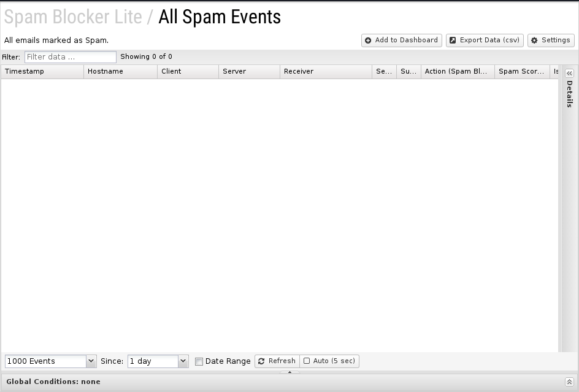Enable the Date Range checkbox
The image size is (579, 392).
pyautogui.click(x=199, y=362)
